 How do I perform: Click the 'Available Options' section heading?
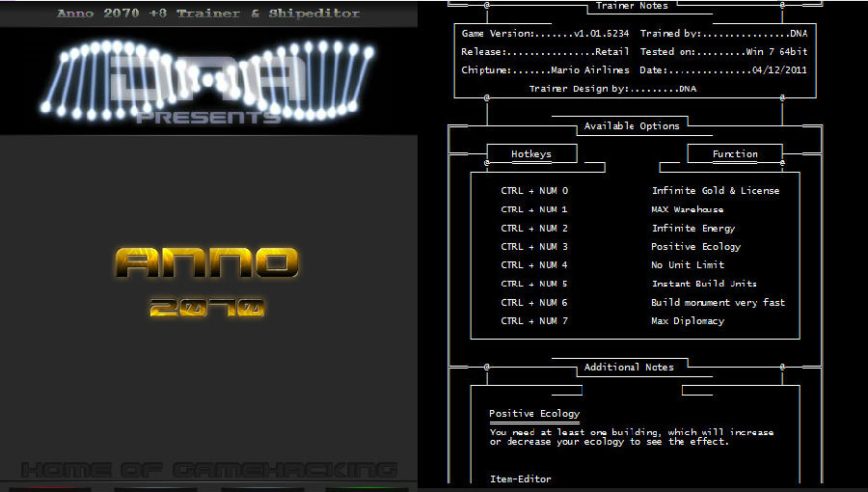(632, 125)
